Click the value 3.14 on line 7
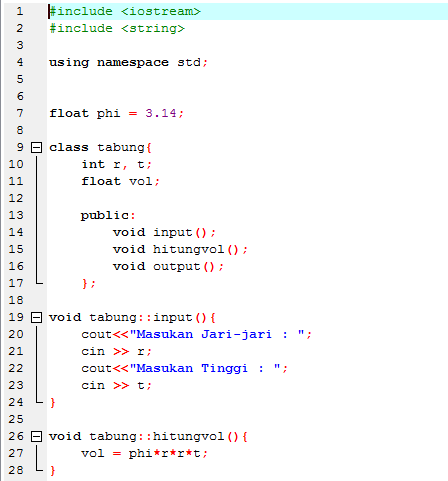The height and width of the screenshot is (481, 448). click(161, 113)
